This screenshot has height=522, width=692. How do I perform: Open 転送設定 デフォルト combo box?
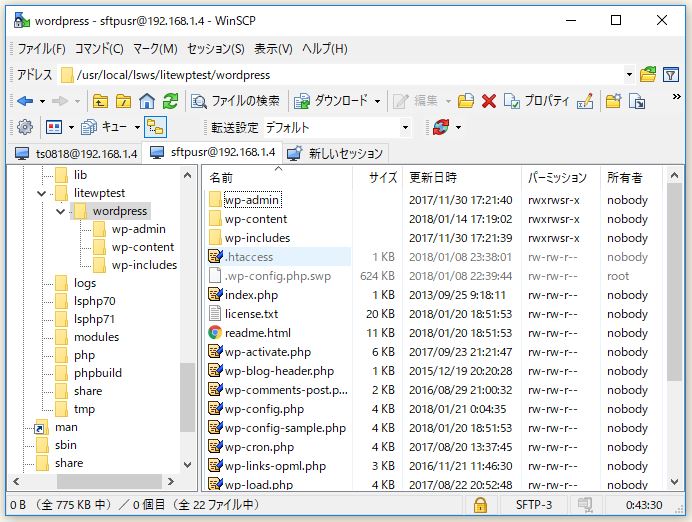337,128
